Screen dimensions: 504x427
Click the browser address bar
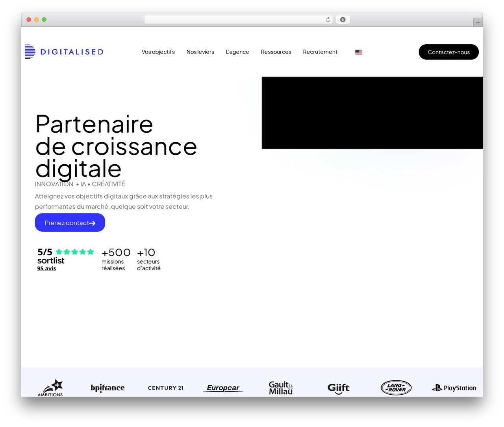tap(238, 20)
